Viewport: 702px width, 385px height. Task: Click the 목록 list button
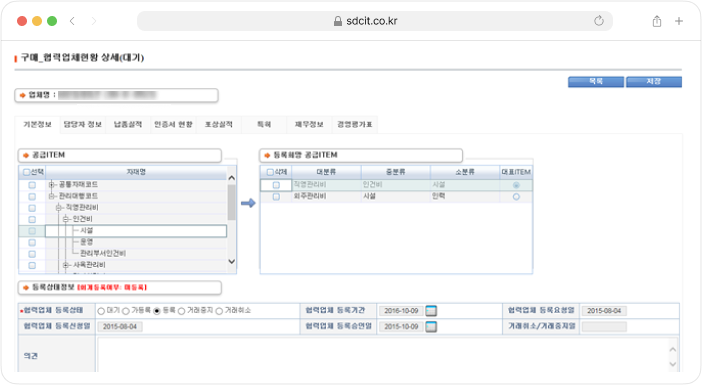point(596,81)
